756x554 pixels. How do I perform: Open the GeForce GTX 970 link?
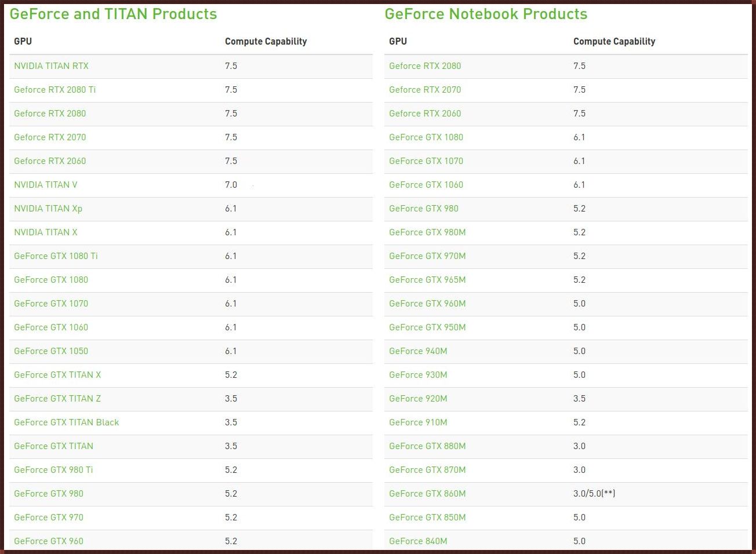click(49, 517)
